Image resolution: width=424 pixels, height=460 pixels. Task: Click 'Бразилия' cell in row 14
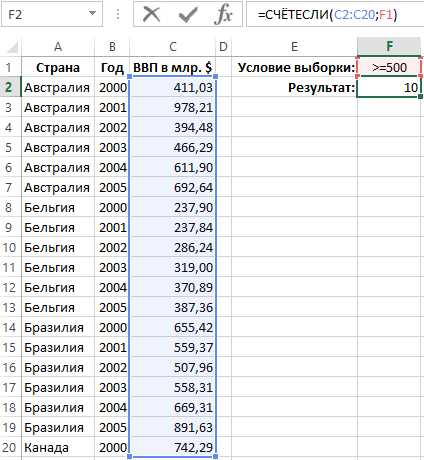pos(58,327)
